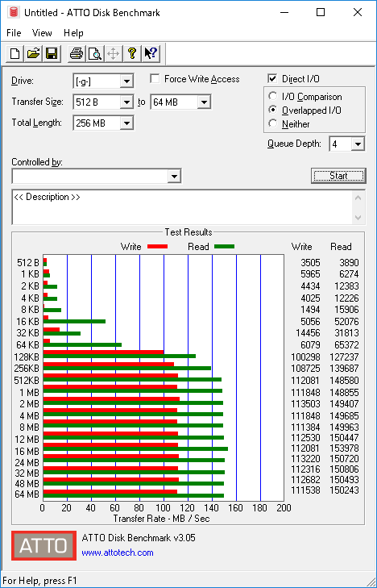This screenshot has height=588, width=377.
Task: Print results with the printer icon
Action: pyautogui.click(x=77, y=53)
